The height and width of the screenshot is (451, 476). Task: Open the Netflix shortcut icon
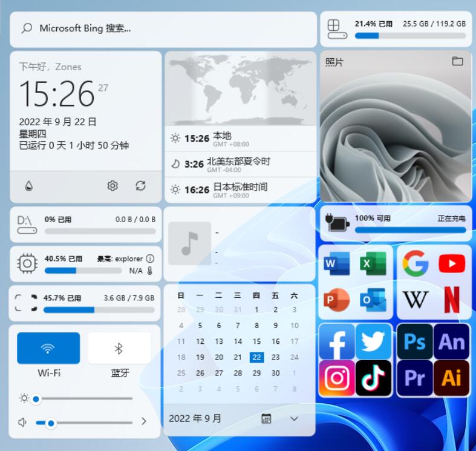(452, 299)
